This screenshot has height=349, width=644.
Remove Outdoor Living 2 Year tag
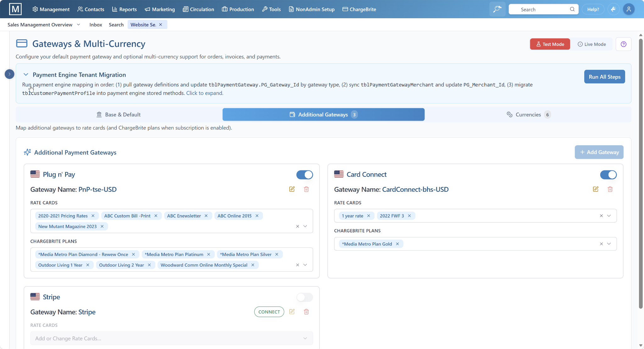click(x=149, y=265)
